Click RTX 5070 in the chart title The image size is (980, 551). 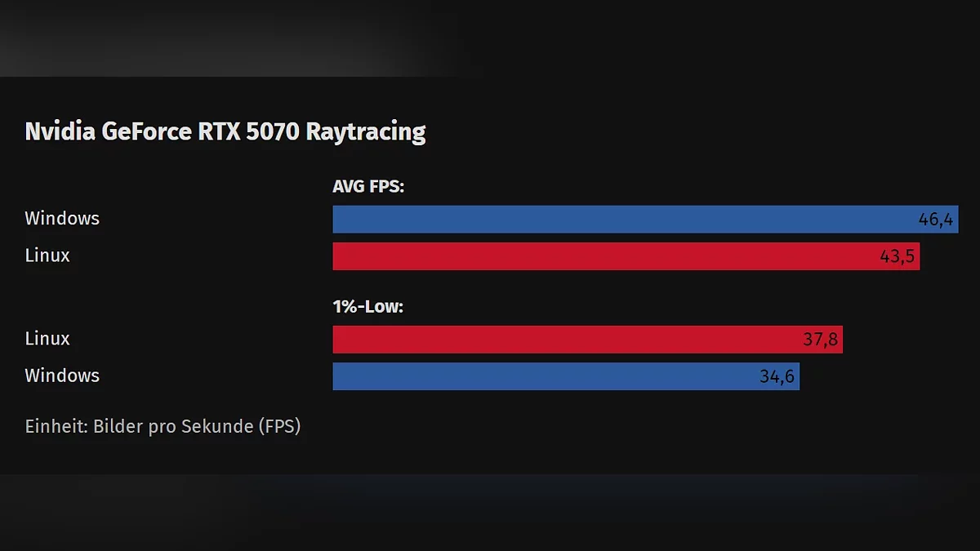point(249,131)
